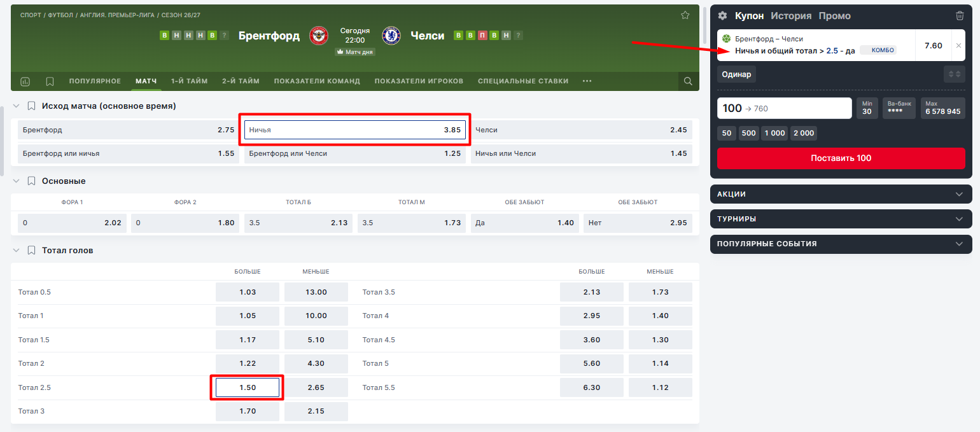The image size is (980, 432).
Task: Open the market search magnifier icon
Action: [x=688, y=81]
